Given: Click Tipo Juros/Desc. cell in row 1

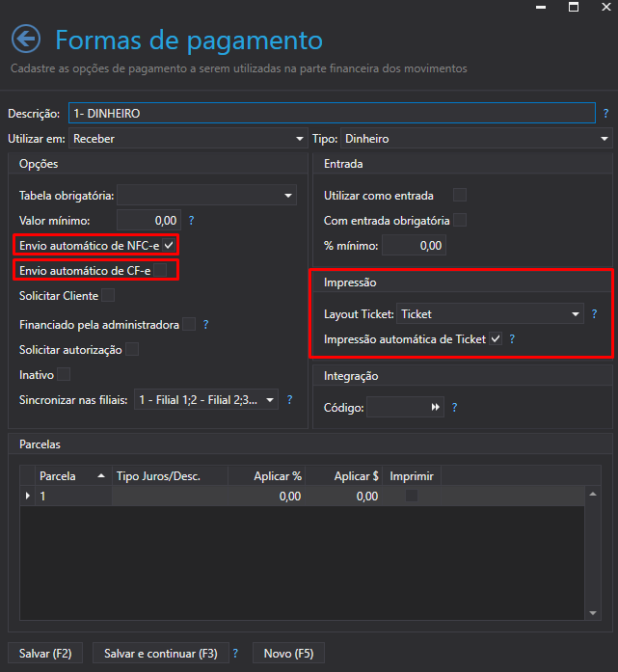Looking at the screenshot, I should coord(170,496).
